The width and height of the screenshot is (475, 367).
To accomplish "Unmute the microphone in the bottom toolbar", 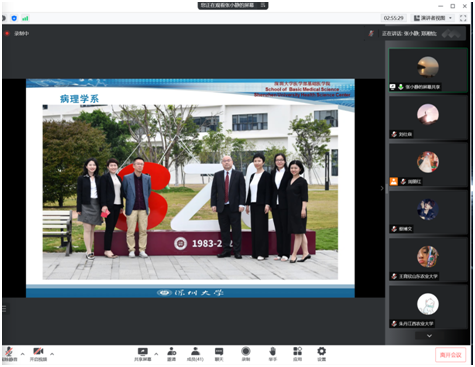I will click(x=9, y=354).
